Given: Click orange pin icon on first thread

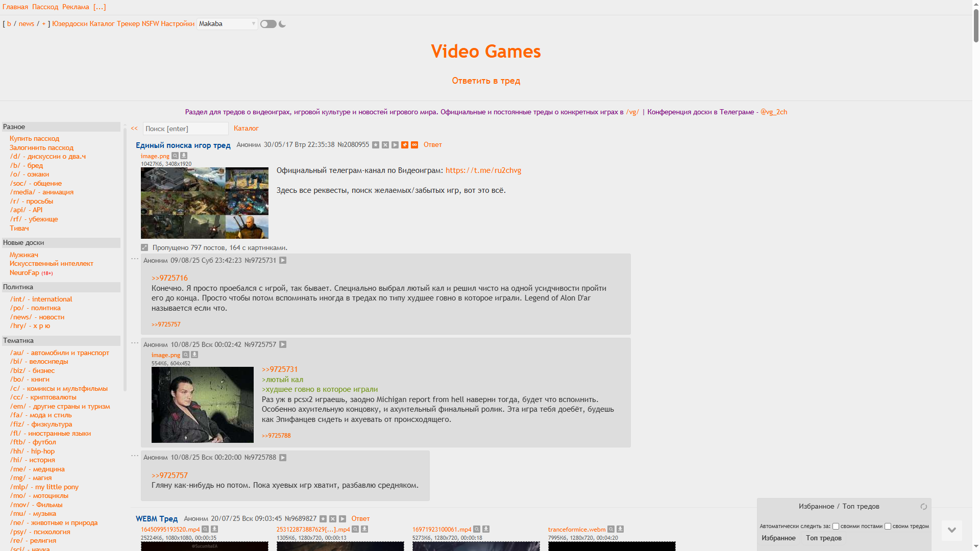Looking at the screenshot, I should [405, 145].
